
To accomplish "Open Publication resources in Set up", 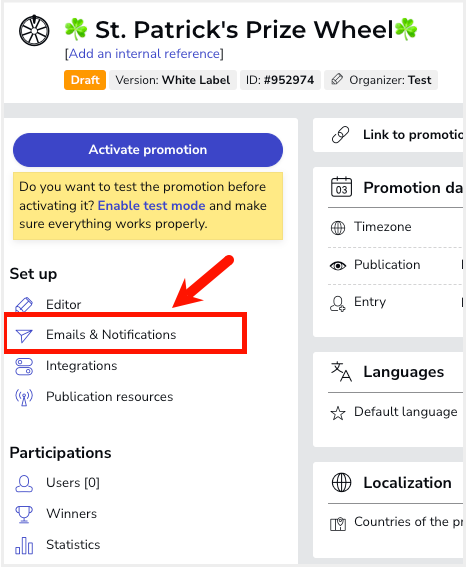I will [x=109, y=397].
